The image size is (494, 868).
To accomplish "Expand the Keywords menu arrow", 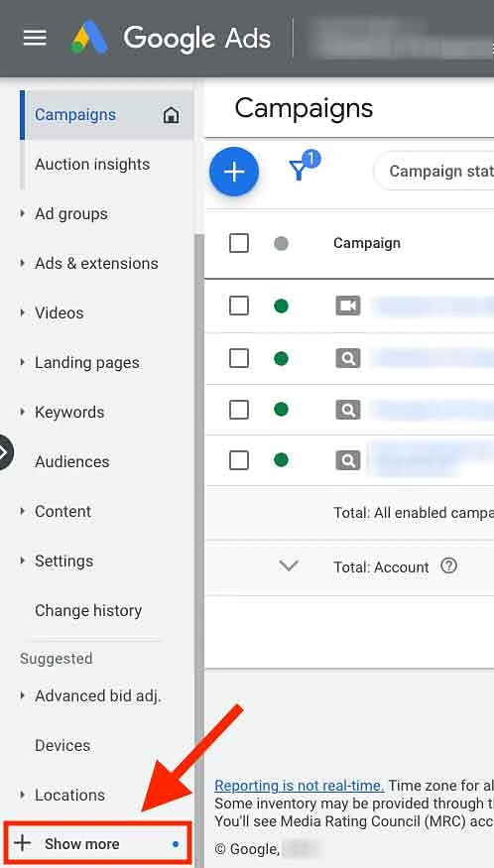I will pos(23,412).
